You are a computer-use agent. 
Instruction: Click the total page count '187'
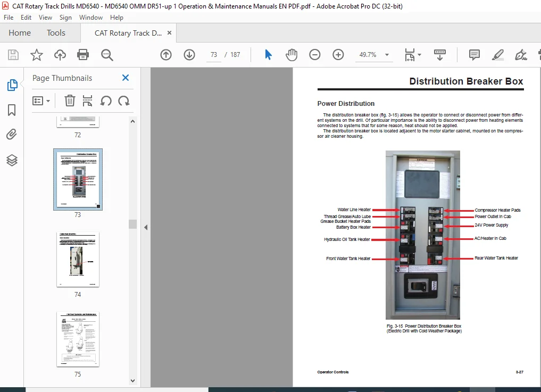click(x=235, y=55)
